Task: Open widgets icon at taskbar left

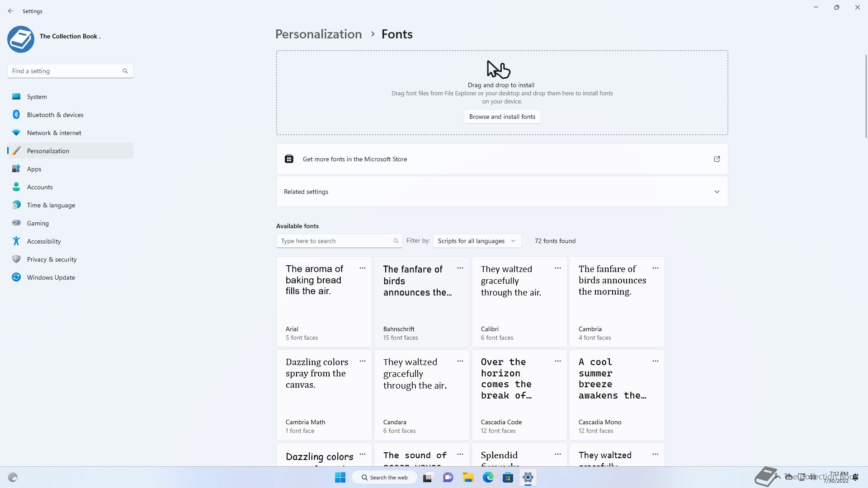Action: pos(13,477)
